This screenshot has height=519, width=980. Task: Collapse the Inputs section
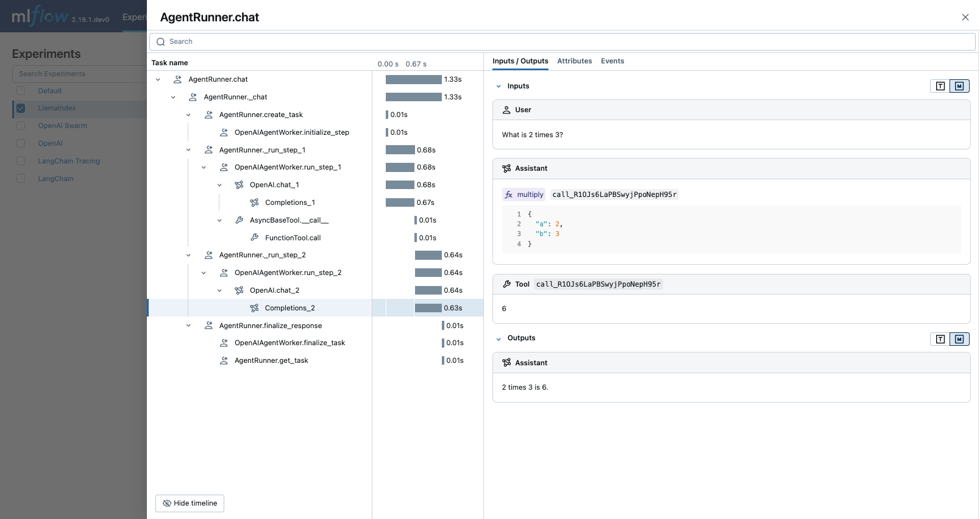coord(499,87)
